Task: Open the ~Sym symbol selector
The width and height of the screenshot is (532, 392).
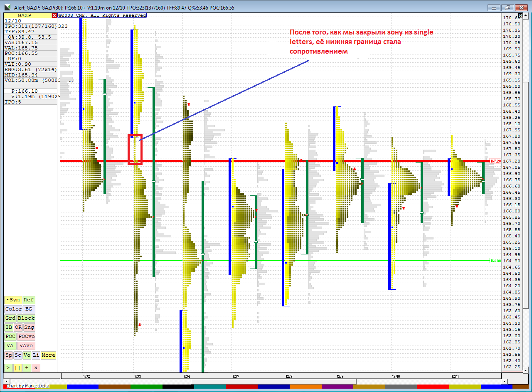Action: (12, 300)
